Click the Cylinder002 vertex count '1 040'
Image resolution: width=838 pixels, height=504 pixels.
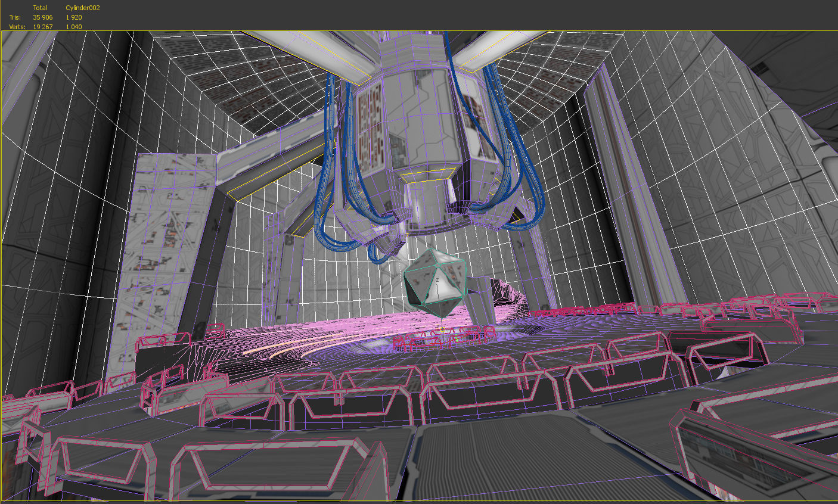74,27
